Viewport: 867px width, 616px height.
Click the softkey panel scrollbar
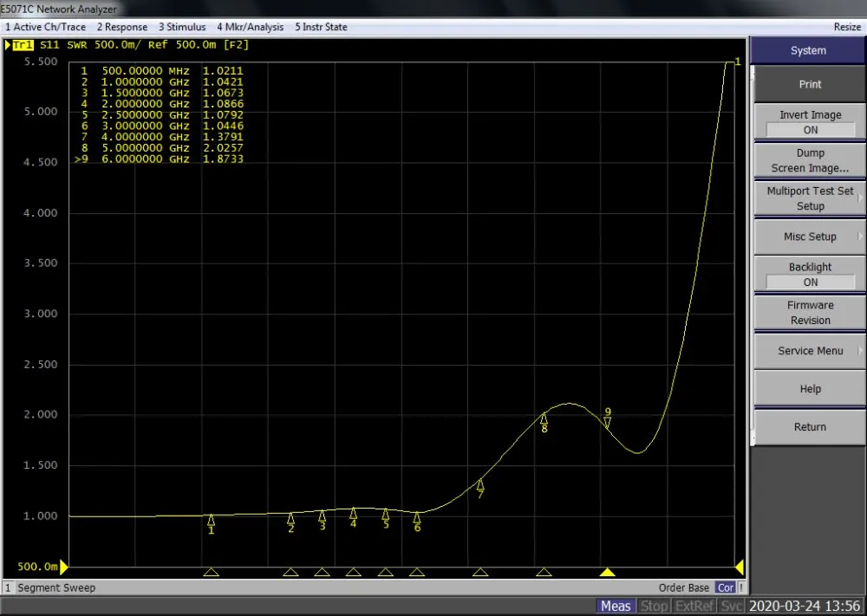pos(752,256)
